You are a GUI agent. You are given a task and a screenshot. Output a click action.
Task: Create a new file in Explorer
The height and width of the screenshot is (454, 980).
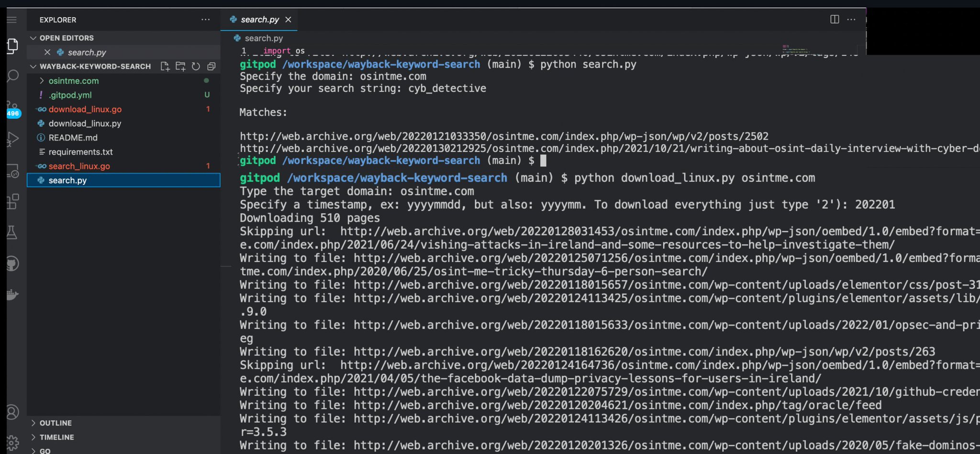[165, 66]
